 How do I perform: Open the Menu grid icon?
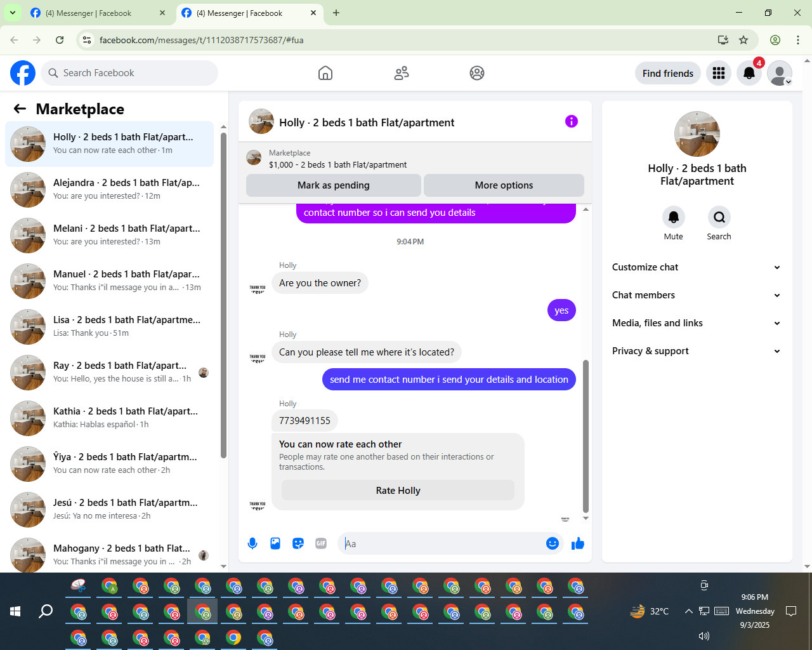point(719,73)
